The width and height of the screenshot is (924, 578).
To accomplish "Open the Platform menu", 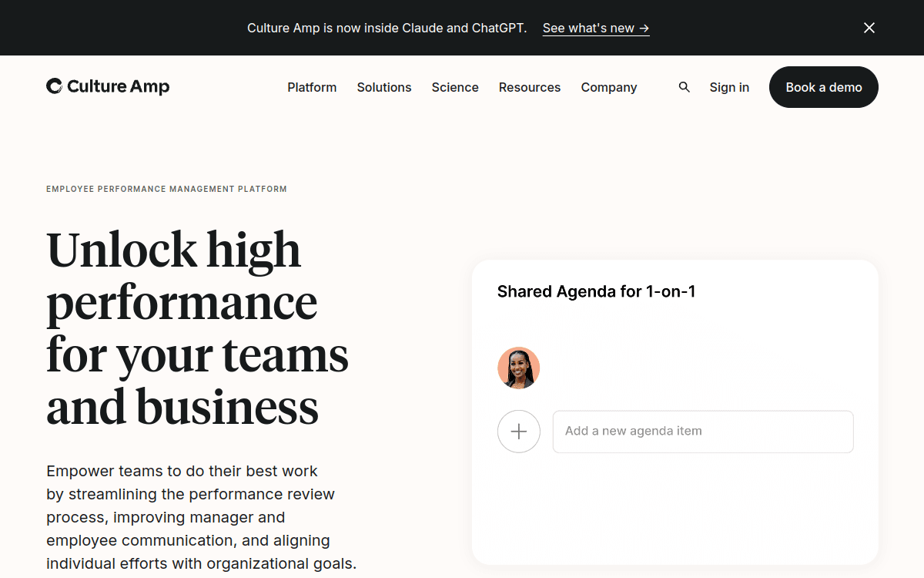I will (x=312, y=87).
